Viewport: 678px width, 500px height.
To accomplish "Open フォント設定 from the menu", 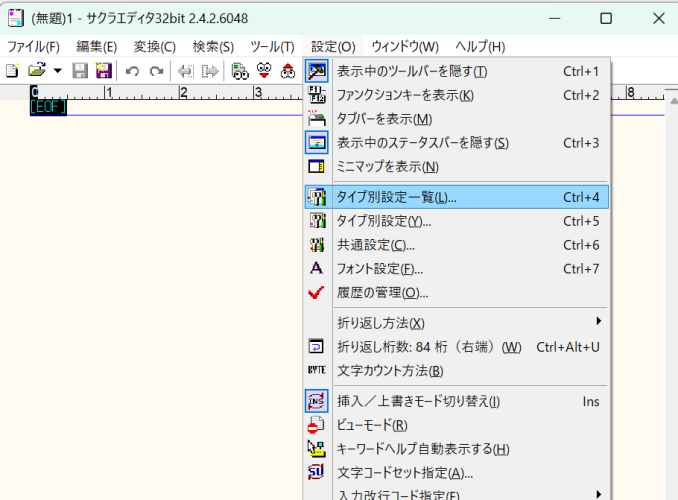I will click(x=457, y=269).
